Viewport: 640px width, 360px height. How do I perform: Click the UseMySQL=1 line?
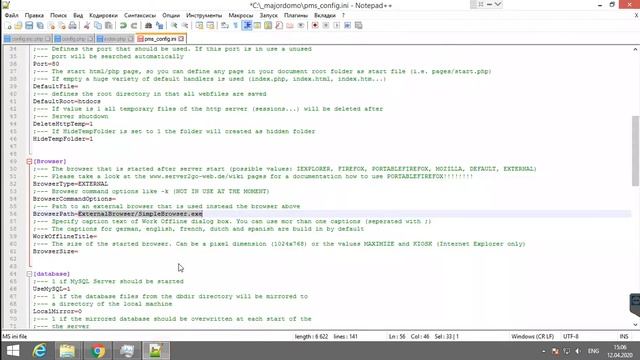click(x=51, y=289)
